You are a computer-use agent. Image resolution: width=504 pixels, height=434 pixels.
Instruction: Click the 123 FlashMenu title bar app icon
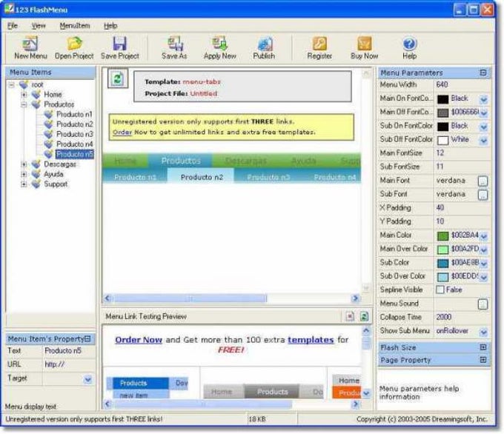10,9
